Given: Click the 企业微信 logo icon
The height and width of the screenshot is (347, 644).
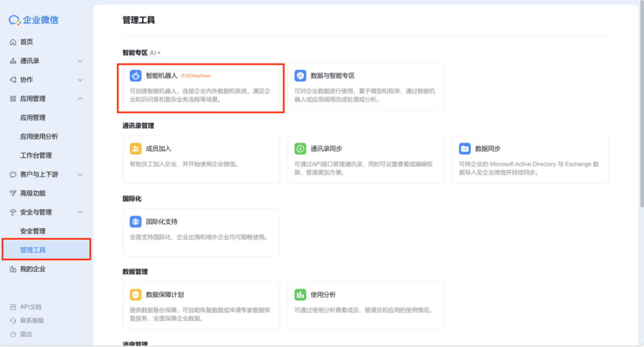Looking at the screenshot, I should click(x=14, y=20).
